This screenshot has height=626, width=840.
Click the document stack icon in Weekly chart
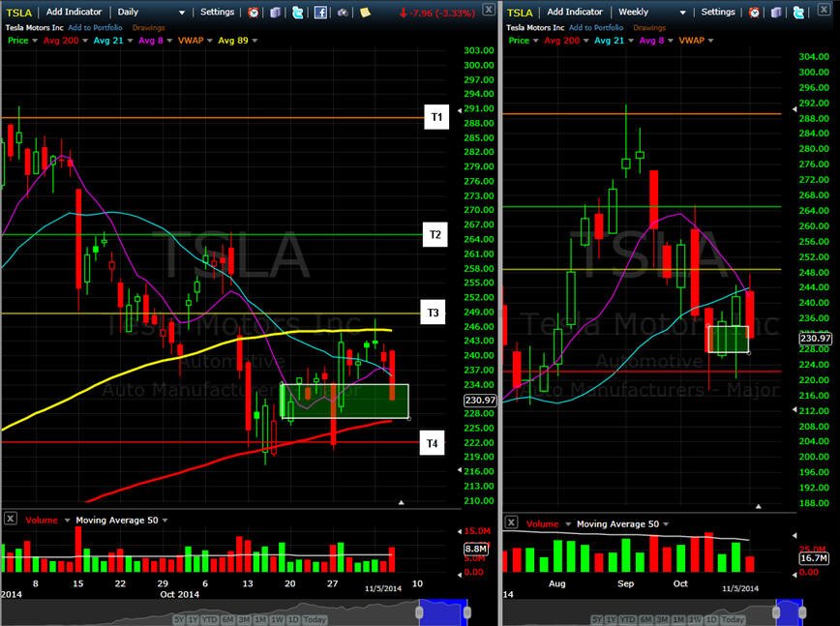[x=776, y=13]
